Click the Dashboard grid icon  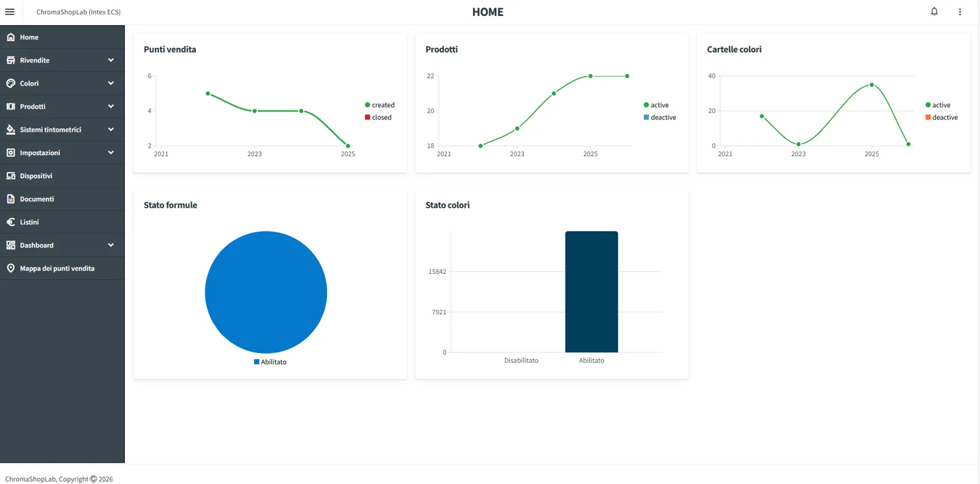10,245
